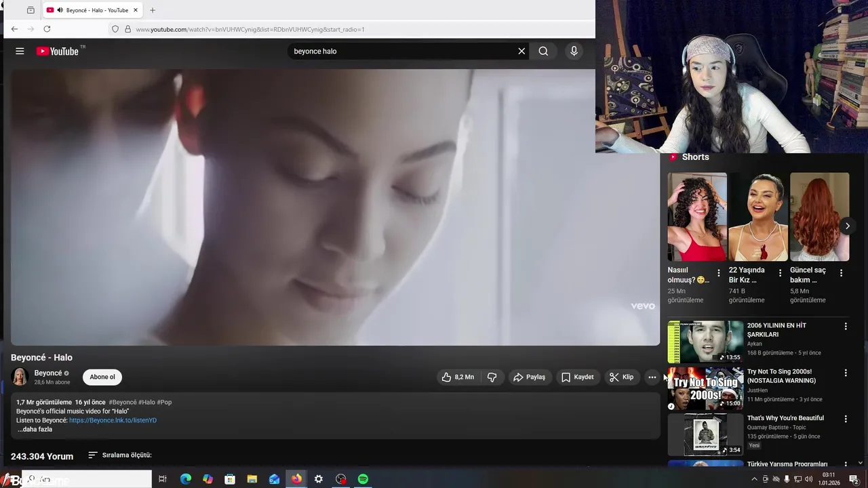Open the #Halo hashtag link
This screenshot has width=868, height=488.
(x=146, y=402)
